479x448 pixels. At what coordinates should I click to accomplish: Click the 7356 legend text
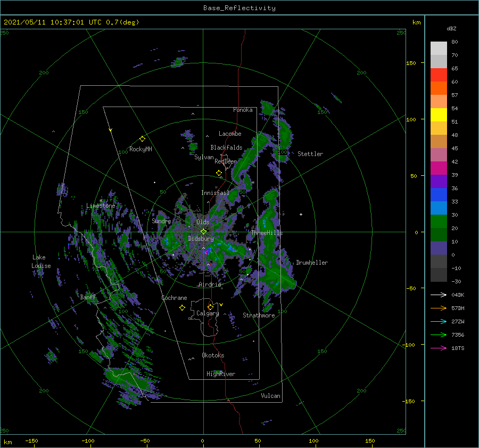[x=458, y=335]
